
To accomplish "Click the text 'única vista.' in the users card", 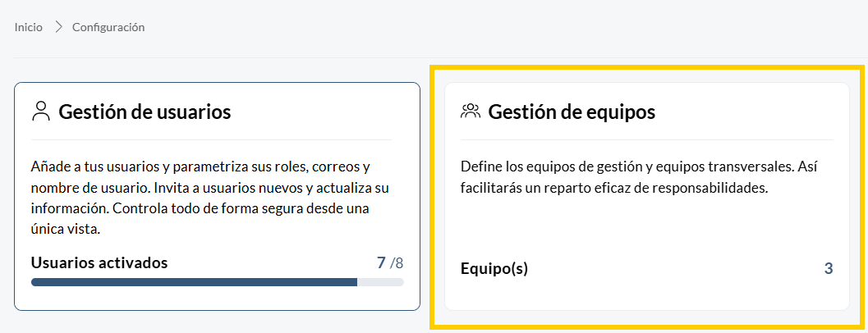I will (x=66, y=230).
